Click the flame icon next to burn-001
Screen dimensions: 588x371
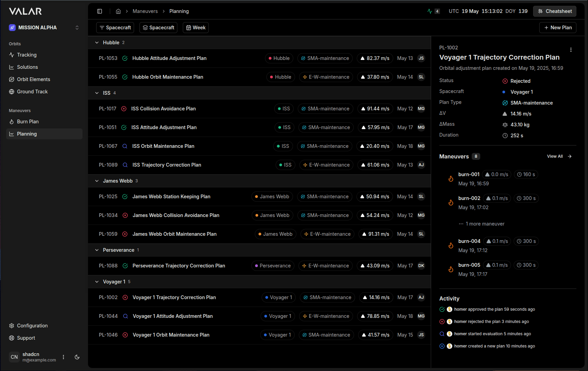[x=451, y=178]
